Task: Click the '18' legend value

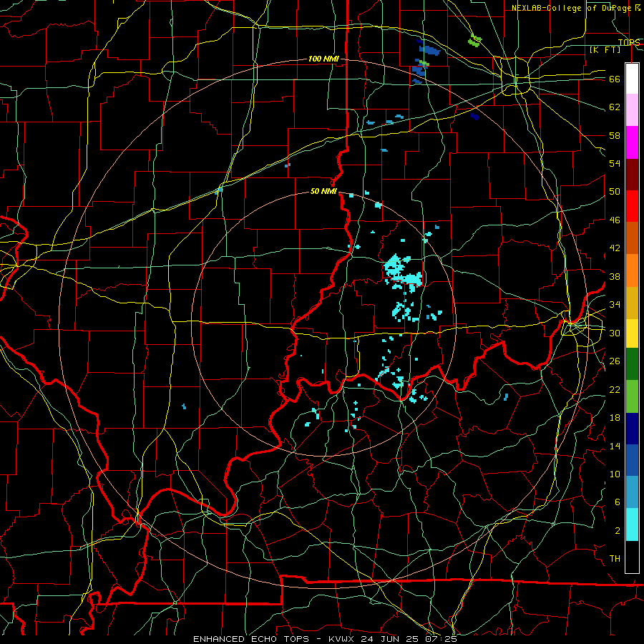Action: [x=615, y=418]
